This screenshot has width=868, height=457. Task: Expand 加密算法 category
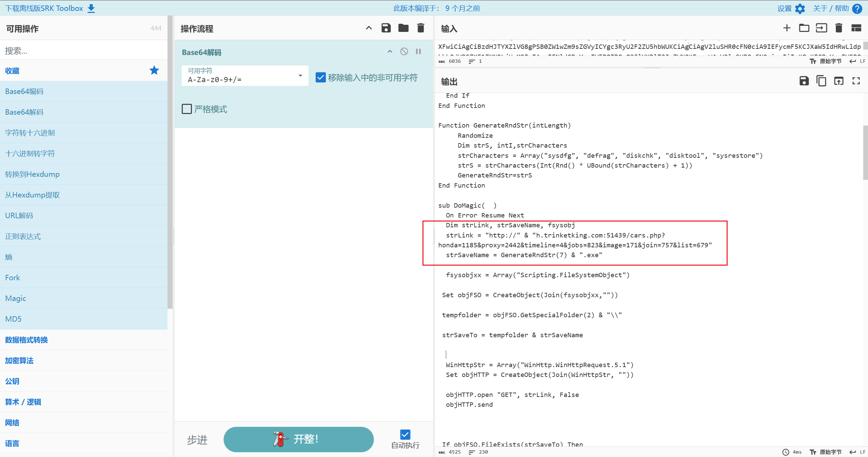point(84,361)
